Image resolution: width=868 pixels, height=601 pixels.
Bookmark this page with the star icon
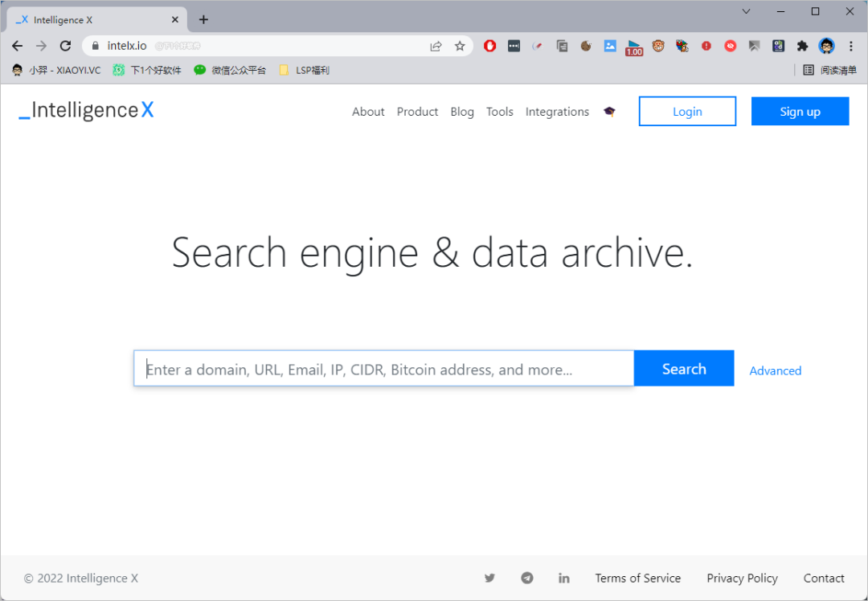click(460, 46)
